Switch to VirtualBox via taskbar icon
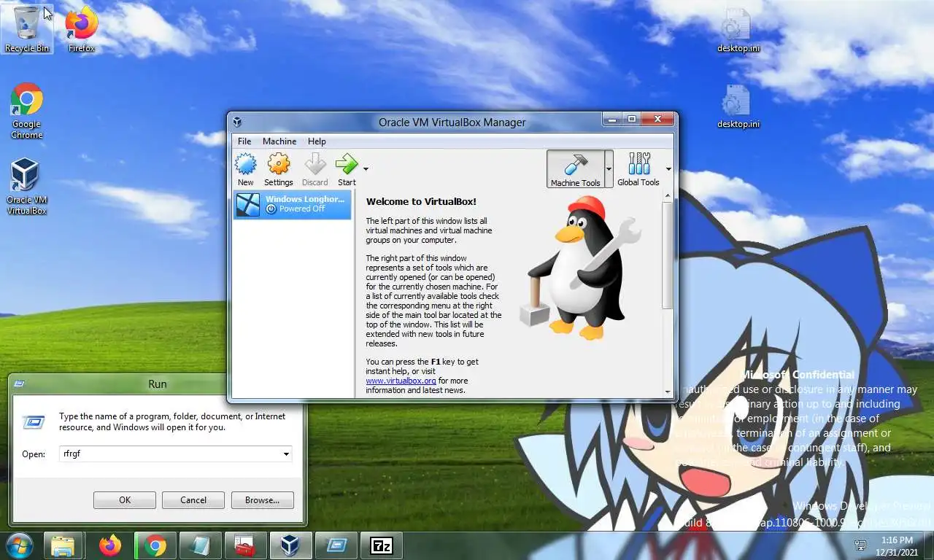 290,545
